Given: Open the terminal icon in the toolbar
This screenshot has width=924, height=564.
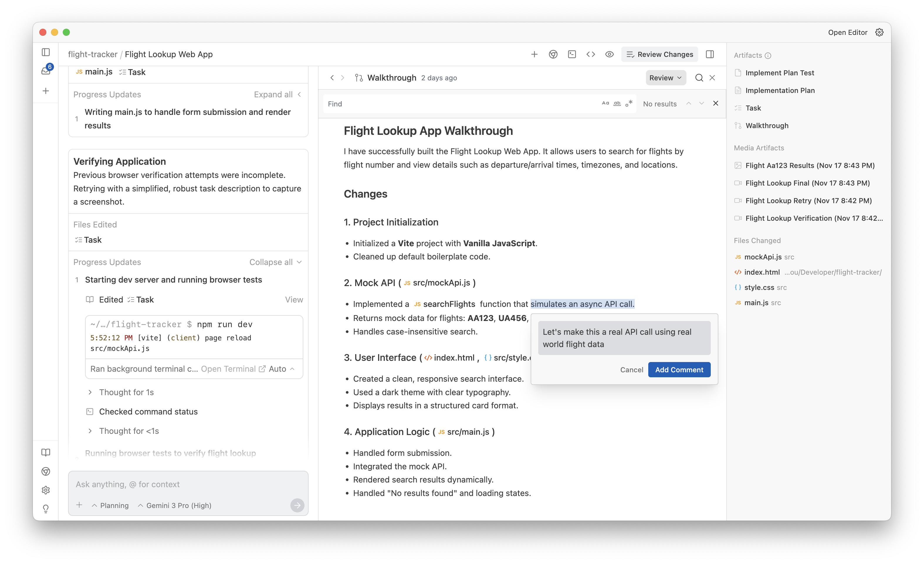Looking at the screenshot, I should click(x=572, y=54).
